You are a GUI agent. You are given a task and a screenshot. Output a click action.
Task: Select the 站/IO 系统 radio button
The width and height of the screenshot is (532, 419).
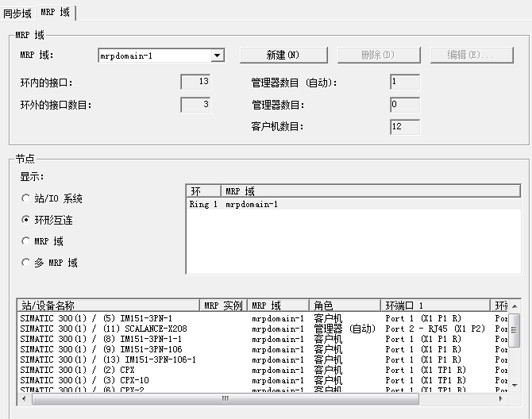(x=26, y=198)
